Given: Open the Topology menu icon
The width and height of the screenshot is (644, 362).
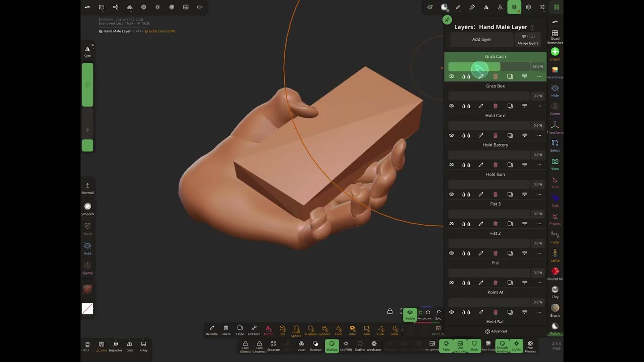Looking at the screenshot, I should [x=130, y=7].
